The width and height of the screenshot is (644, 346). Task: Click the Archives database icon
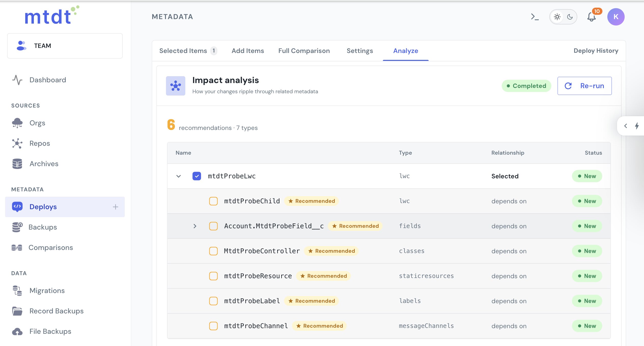17,164
